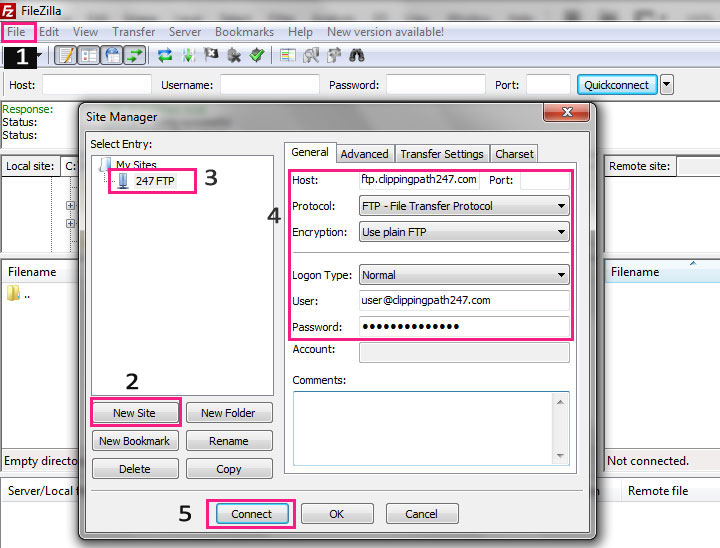Focus the quickconnect Port field
Image resolution: width=720 pixels, height=548 pixels.
coord(548,85)
